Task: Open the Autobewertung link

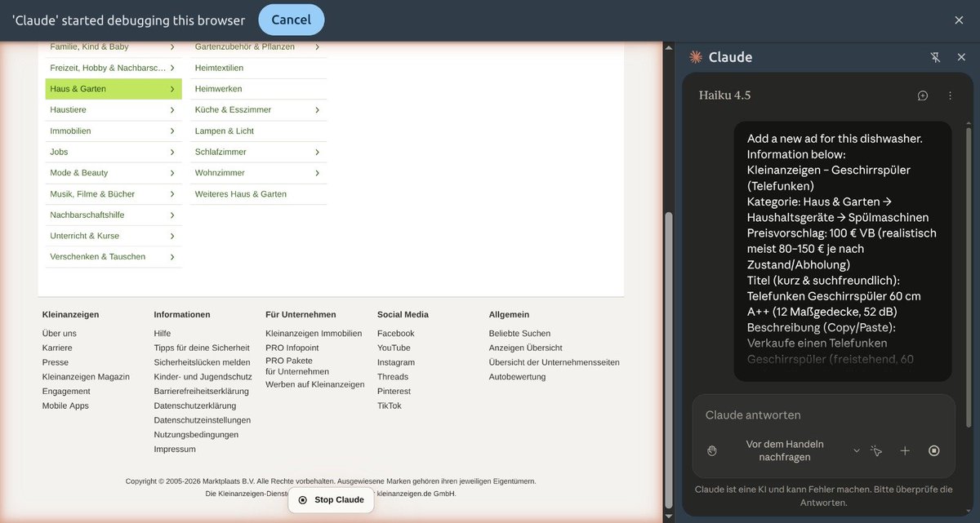Action: click(518, 377)
